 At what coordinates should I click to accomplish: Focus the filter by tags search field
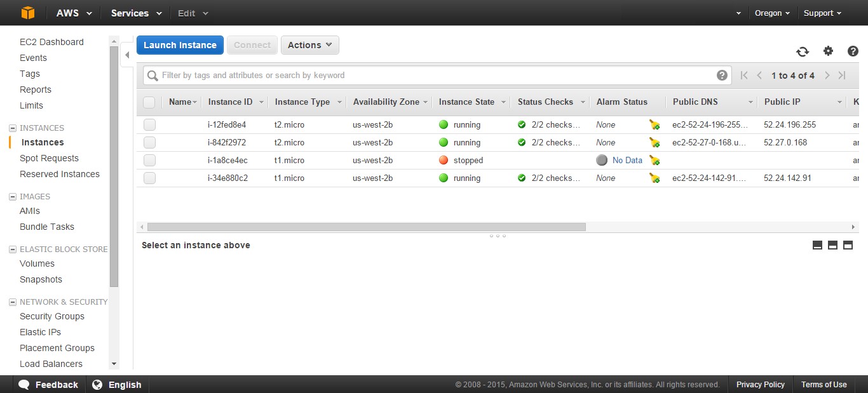[437, 76]
